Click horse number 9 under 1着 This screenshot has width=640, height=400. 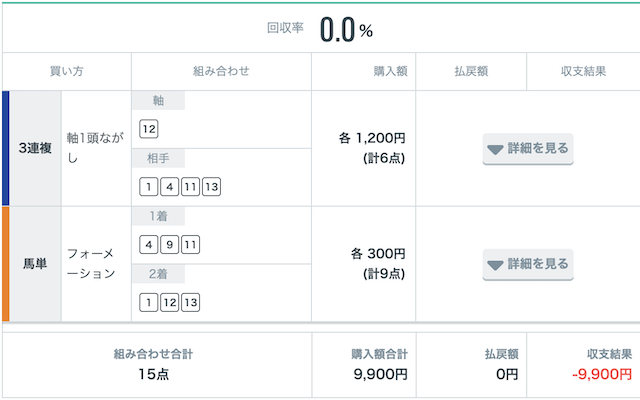click(169, 244)
